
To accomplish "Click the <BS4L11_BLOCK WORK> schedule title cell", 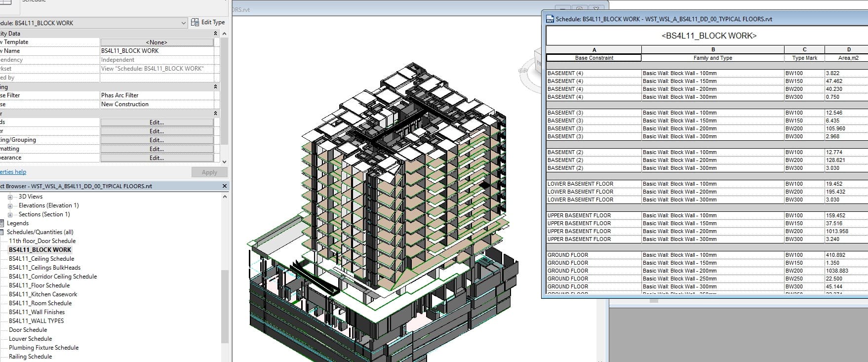I will [708, 36].
